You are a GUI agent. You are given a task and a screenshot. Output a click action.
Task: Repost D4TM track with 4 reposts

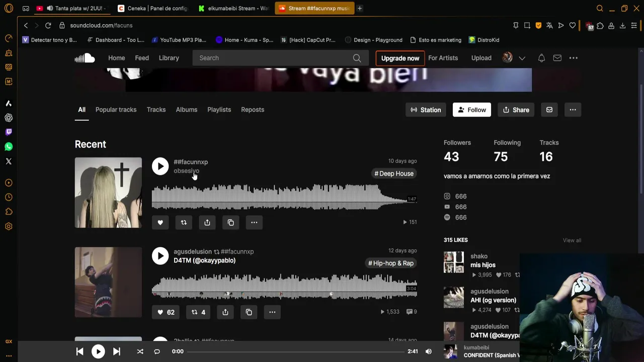coord(198,312)
